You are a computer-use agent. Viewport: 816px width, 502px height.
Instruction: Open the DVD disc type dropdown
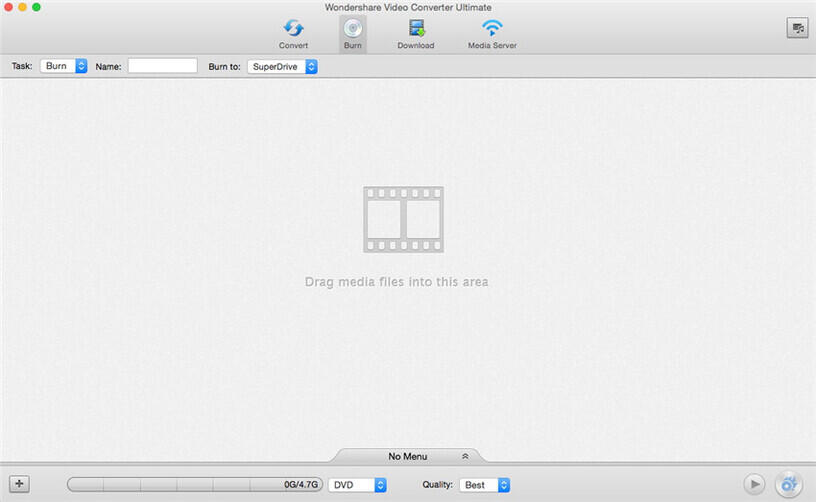click(x=358, y=485)
